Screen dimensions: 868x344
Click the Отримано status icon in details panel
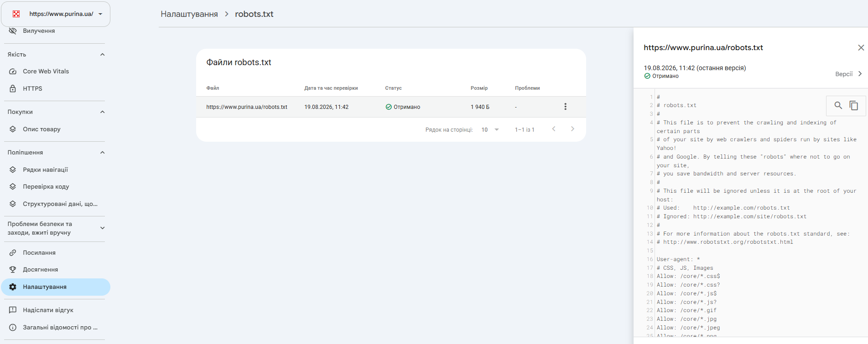click(647, 76)
